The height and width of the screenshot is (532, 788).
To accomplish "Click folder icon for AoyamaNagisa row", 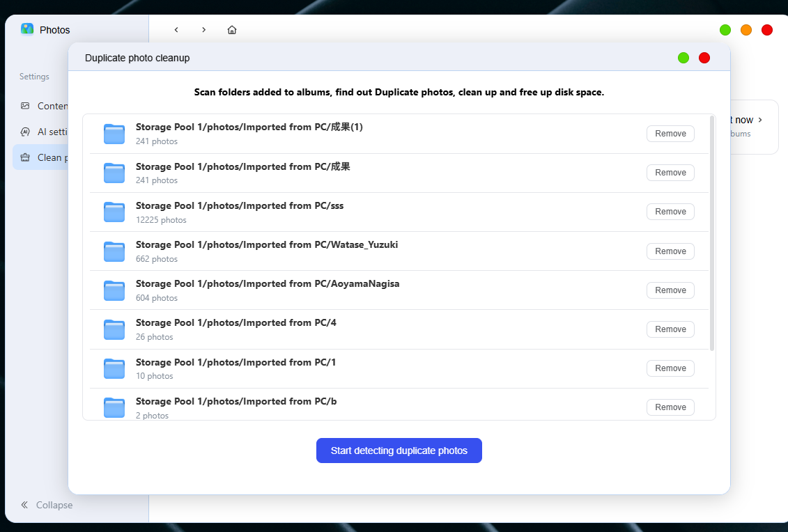I will pos(114,290).
